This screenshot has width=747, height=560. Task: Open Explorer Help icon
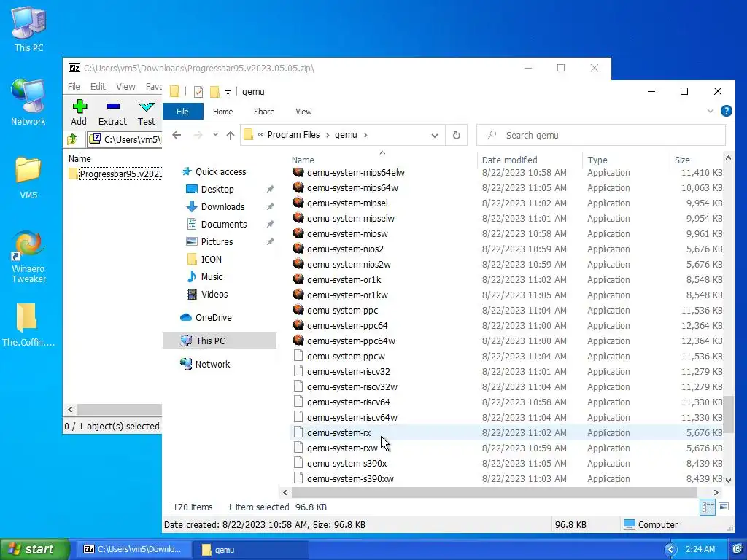[x=727, y=111]
